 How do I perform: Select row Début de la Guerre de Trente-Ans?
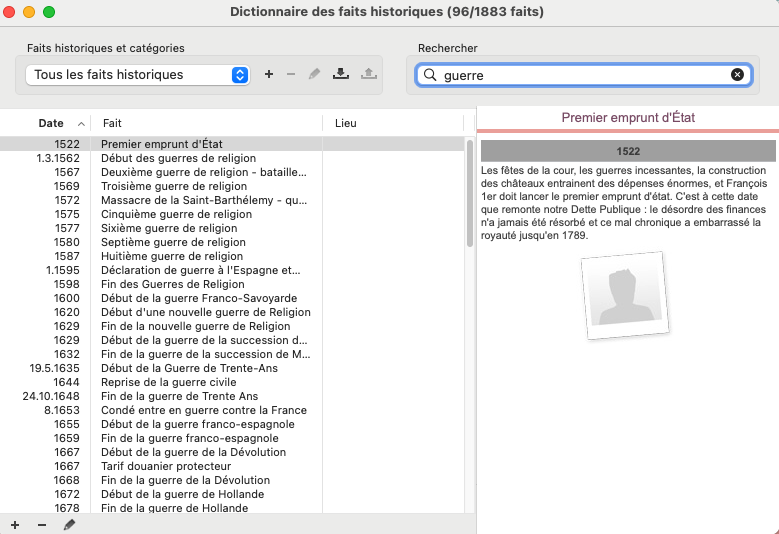click(232, 368)
